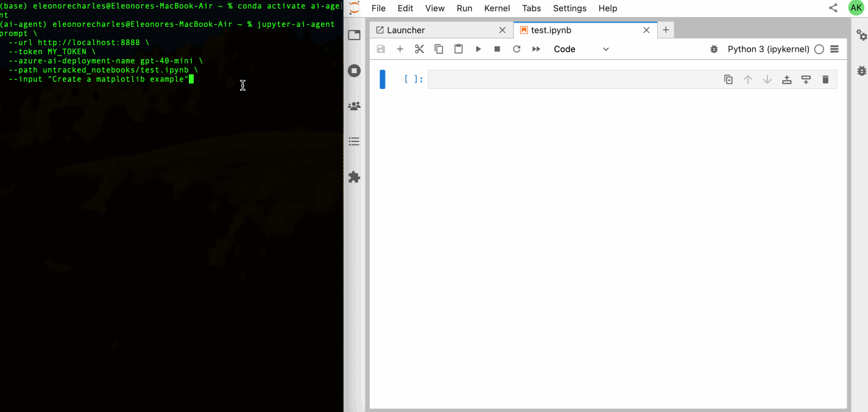Open Running Terminals and Kernels sidebar
868x412 pixels.
354,71
